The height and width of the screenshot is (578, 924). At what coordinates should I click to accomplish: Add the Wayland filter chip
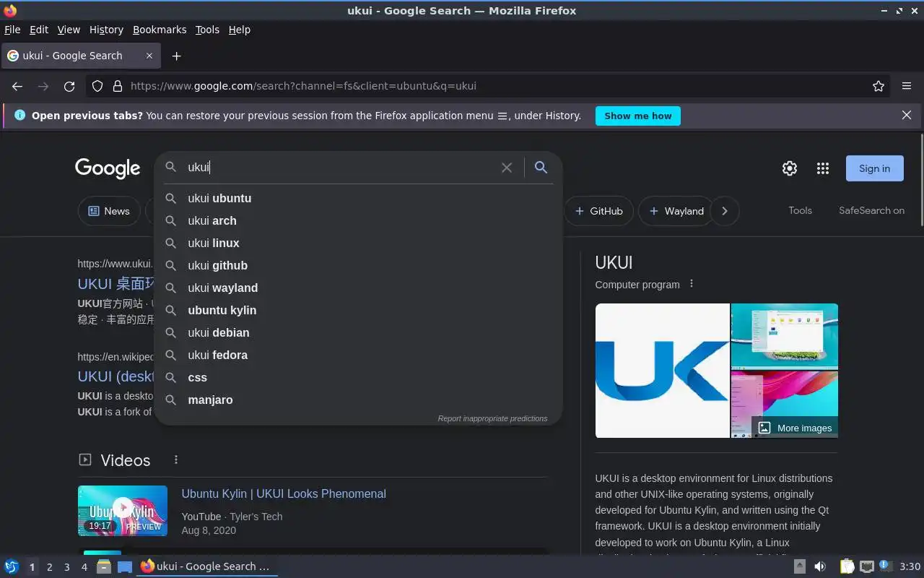pyautogui.click(x=676, y=211)
